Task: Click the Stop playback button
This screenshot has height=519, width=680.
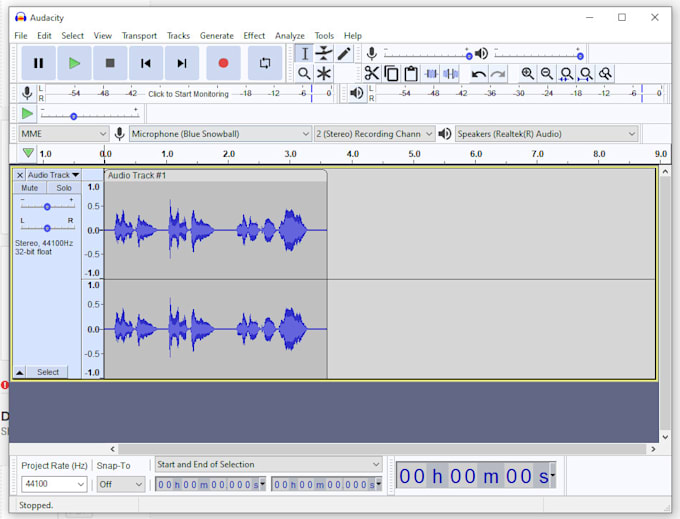Action: 110,63
